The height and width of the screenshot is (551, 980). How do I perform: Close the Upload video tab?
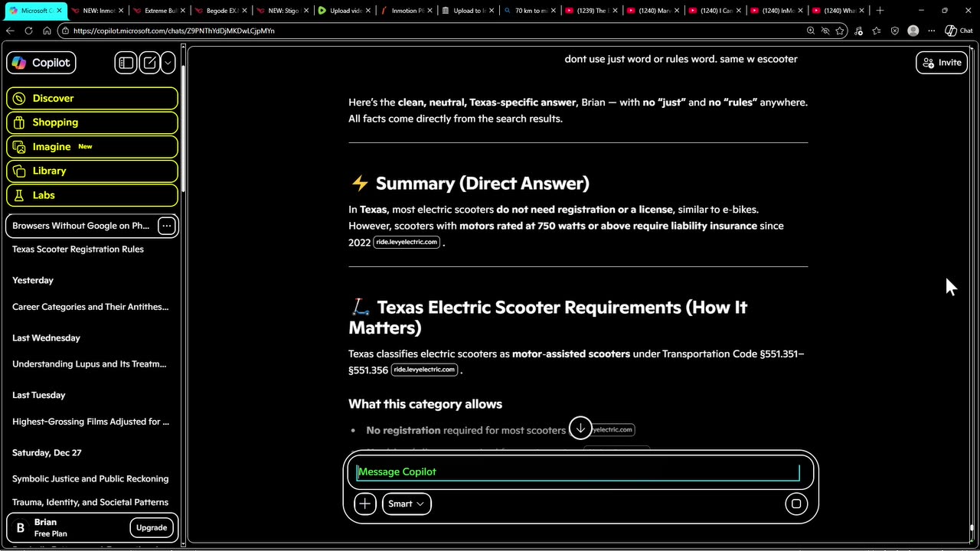[368, 11]
